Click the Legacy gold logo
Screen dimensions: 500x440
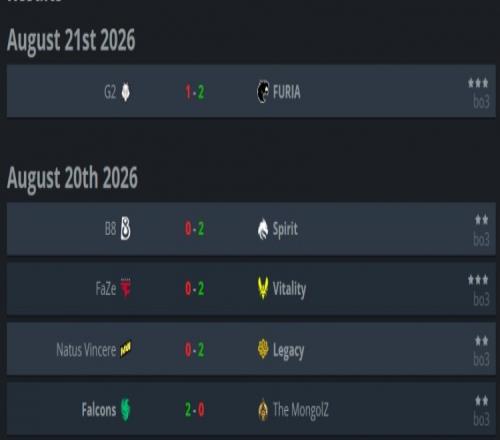pyautogui.click(x=263, y=349)
